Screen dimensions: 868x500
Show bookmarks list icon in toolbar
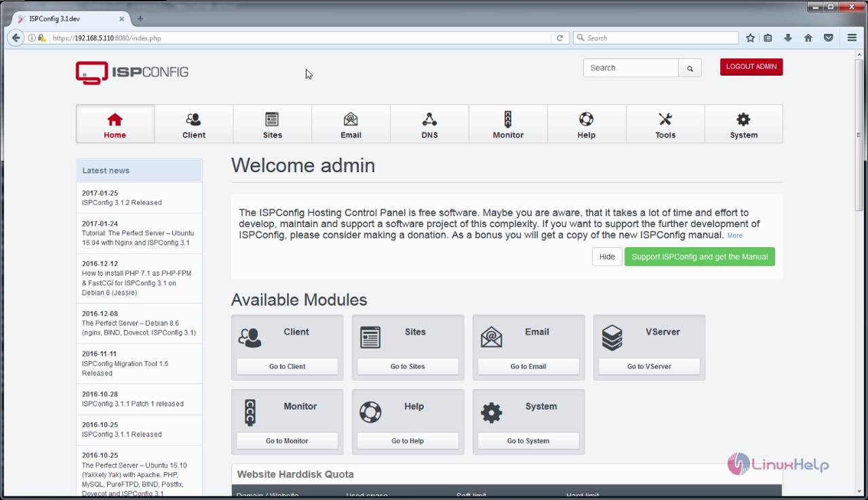pos(768,38)
